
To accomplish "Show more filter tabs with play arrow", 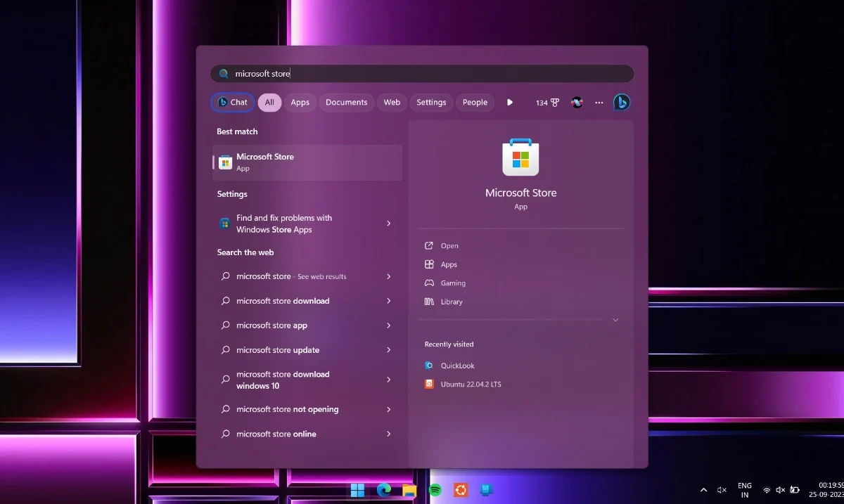I will coord(510,103).
